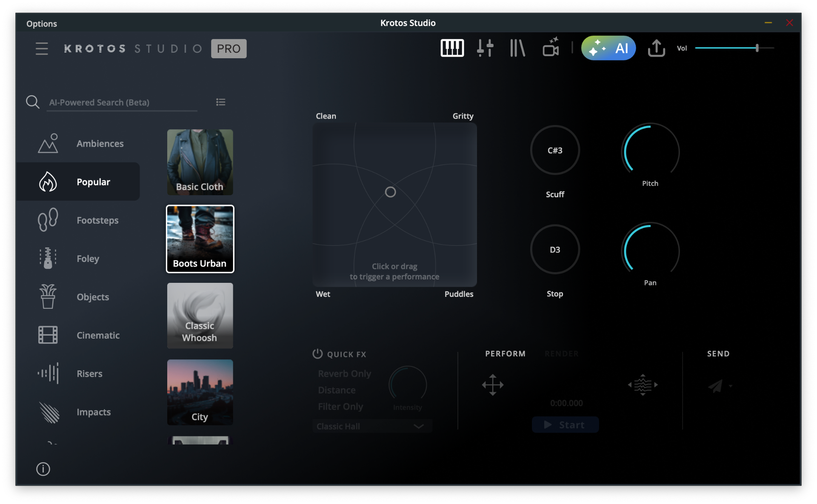
Task: Open the AI assistant button
Action: coord(608,48)
